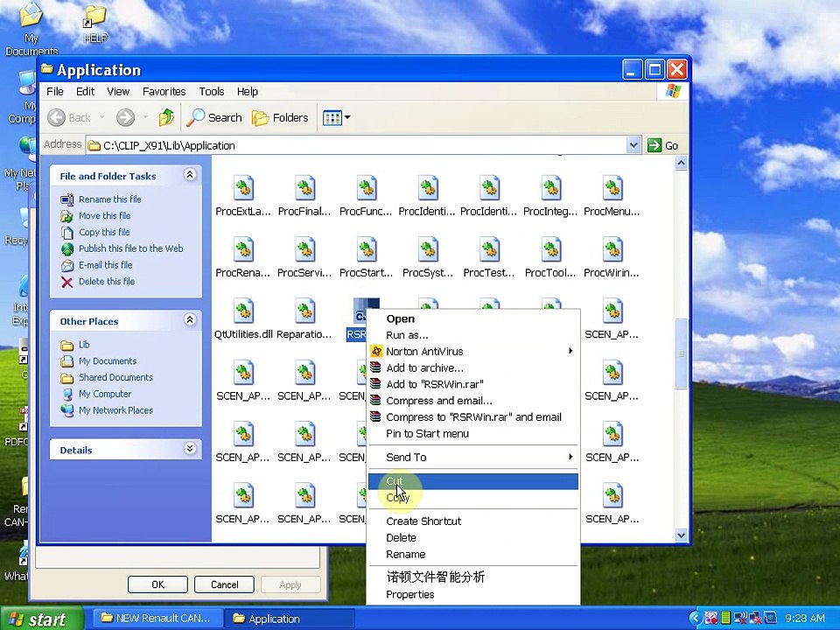The image size is (840, 630).
Task: Collapse File and Folder Tasks panel
Action: [190, 175]
